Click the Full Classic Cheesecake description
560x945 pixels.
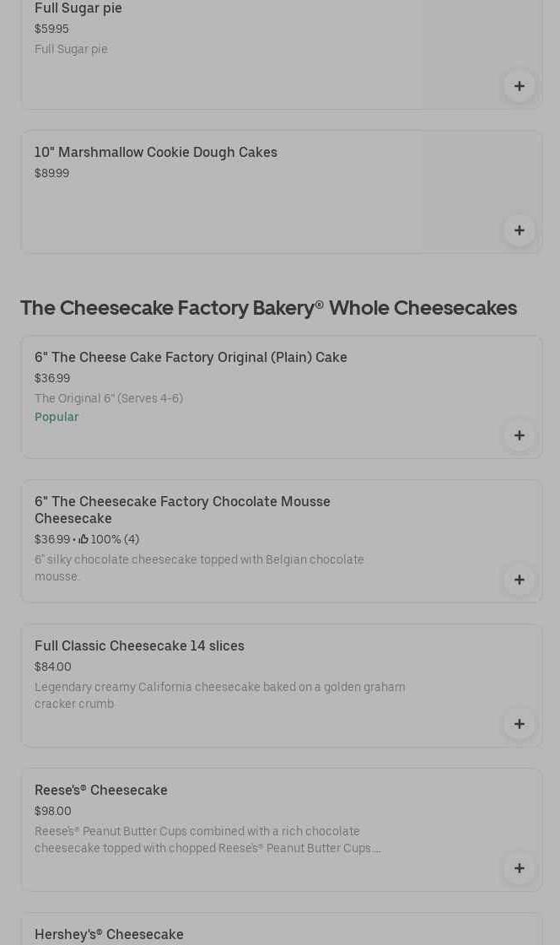[219, 695]
